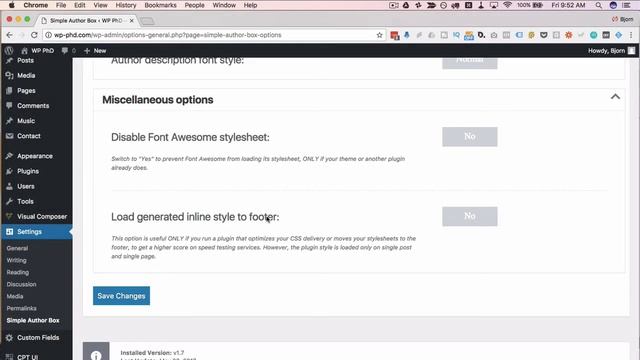
Task: Go to General settings submenu
Action: (x=17, y=248)
